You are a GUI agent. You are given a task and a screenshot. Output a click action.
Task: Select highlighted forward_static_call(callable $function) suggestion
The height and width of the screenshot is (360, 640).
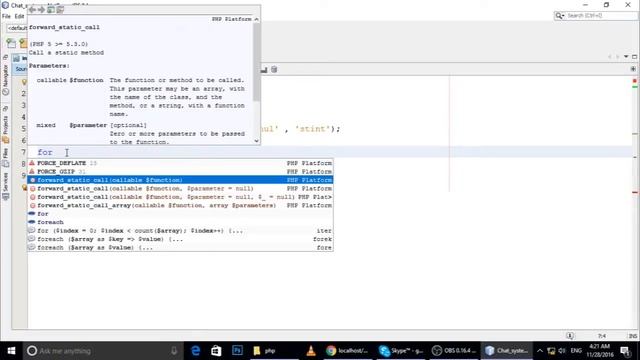point(180,180)
